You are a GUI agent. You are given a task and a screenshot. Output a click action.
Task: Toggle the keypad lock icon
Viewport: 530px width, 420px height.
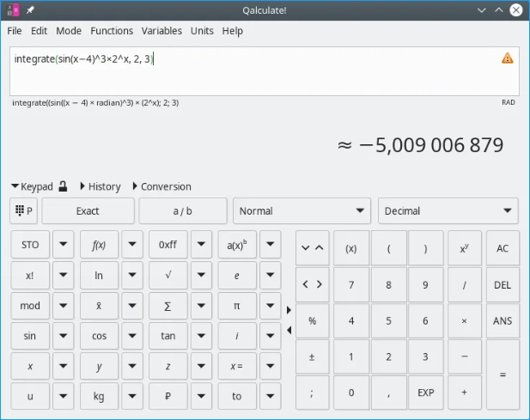click(63, 186)
